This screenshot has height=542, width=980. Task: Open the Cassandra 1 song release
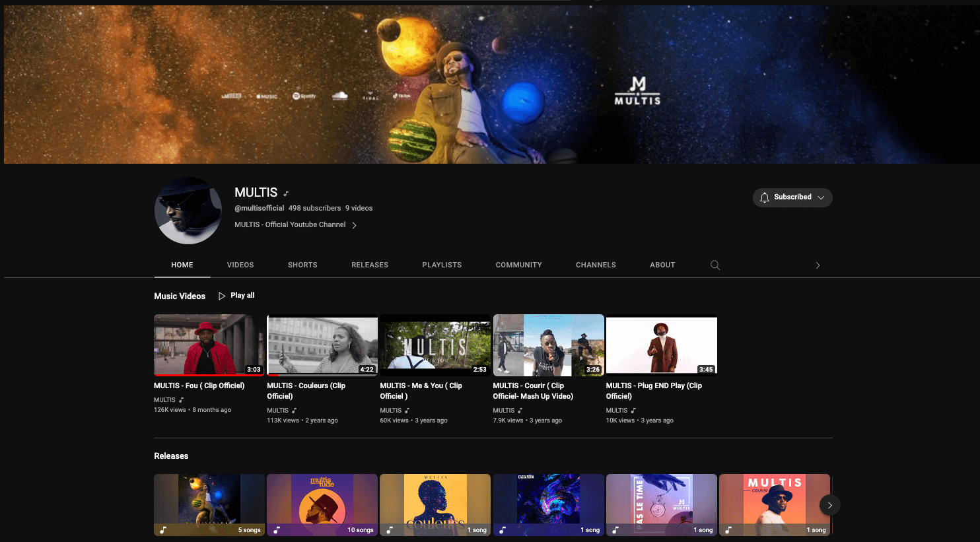548,505
